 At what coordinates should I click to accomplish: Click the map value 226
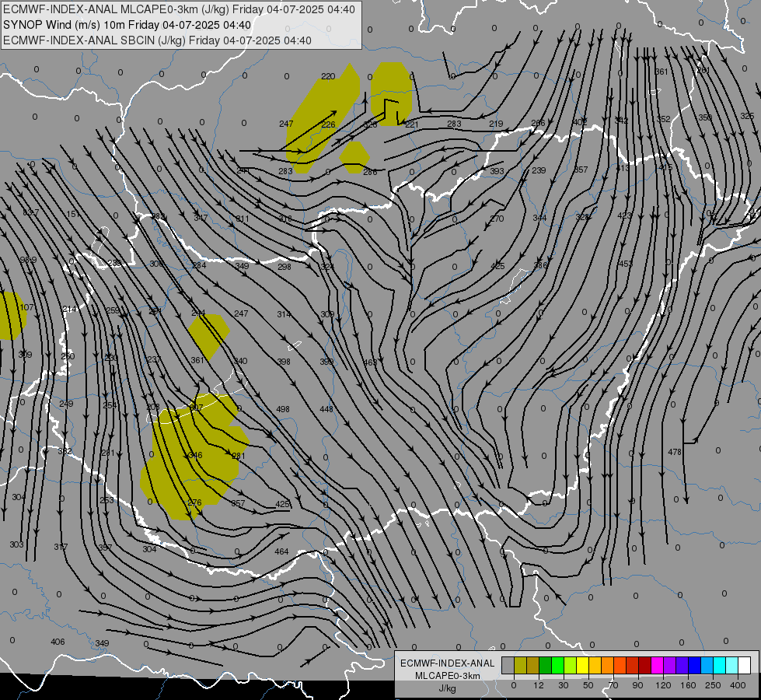pos(329,124)
